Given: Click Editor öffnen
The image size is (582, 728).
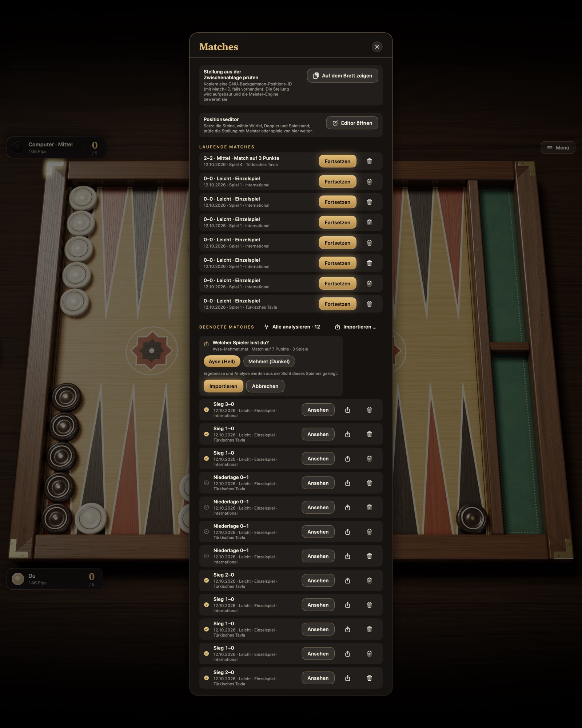Looking at the screenshot, I should [352, 123].
